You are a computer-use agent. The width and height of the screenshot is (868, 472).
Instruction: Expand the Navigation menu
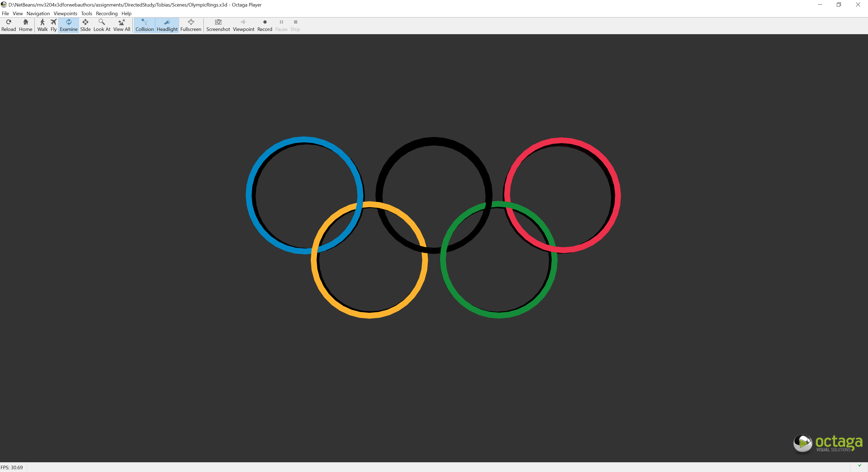38,14
